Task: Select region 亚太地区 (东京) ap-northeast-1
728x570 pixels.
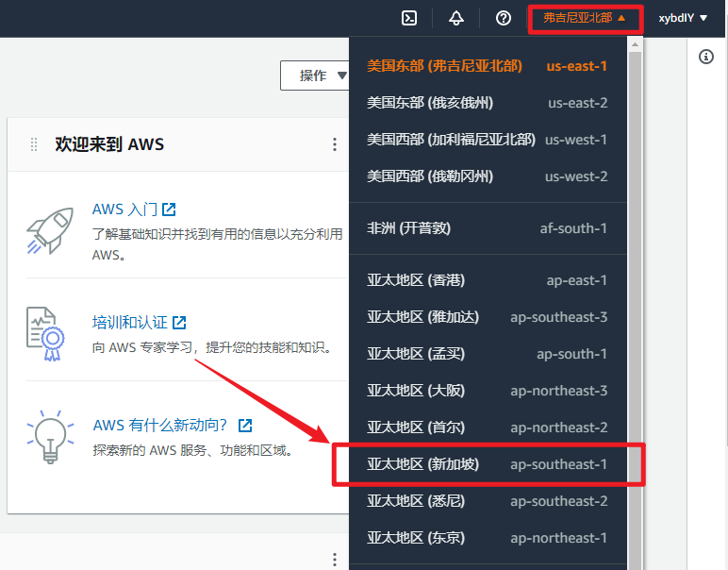Action: [x=488, y=538]
